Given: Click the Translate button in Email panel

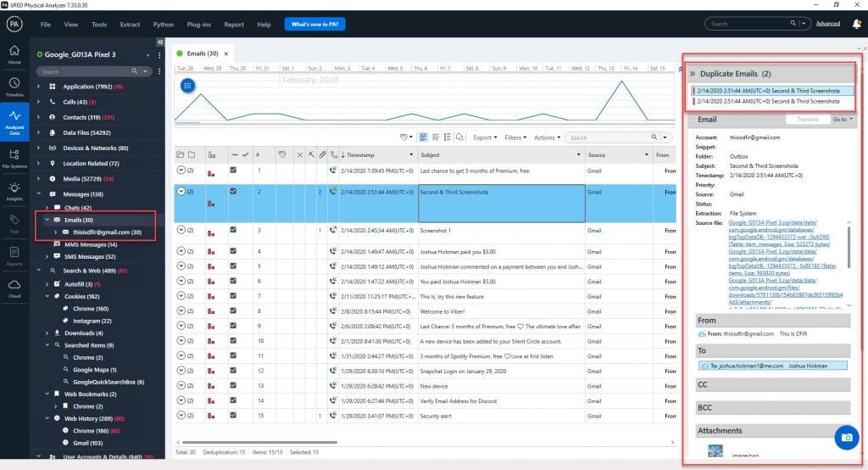Looking at the screenshot, I should pos(808,119).
